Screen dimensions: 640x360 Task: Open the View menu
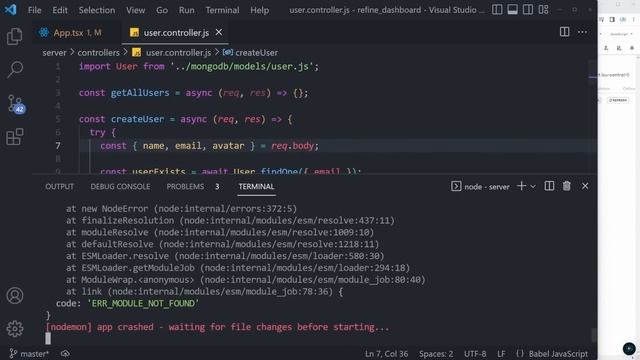(x=135, y=10)
